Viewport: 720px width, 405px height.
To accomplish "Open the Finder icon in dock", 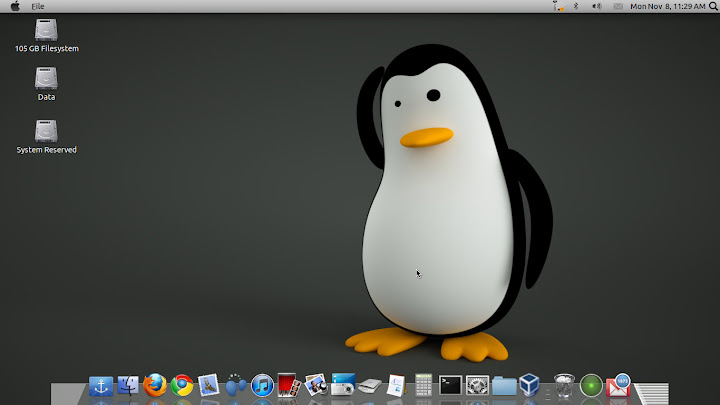I will tap(128, 385).
